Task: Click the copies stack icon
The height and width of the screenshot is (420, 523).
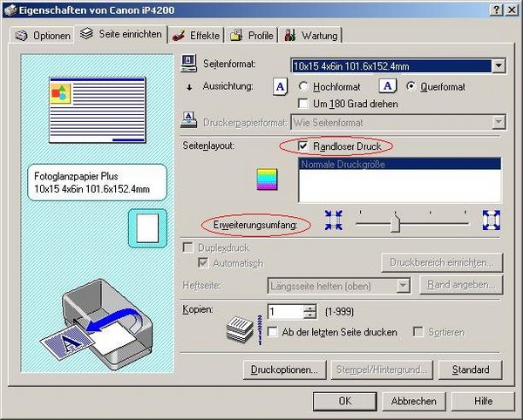Action: click(x=238, y=324)
